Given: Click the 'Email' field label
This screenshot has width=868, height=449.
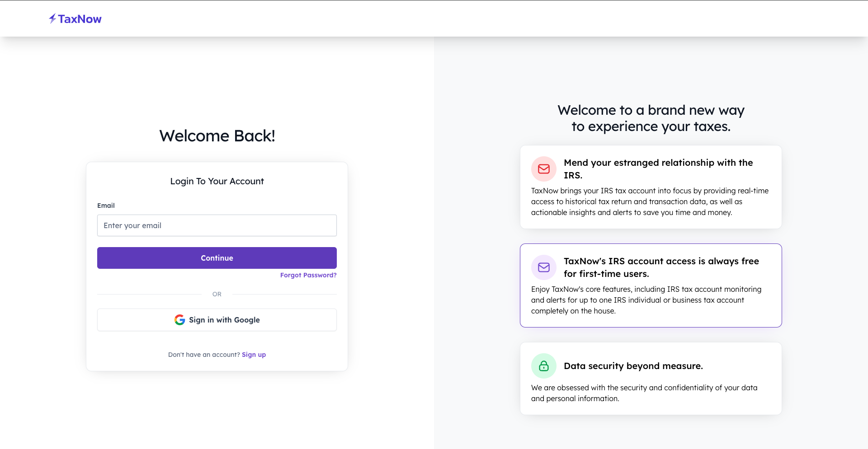Looking at the screenshot, I should tap(106, 206).
